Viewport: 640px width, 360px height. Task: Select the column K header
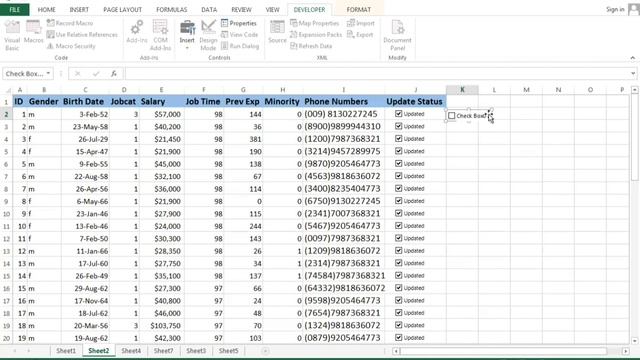pyautogui.click(x=462, y=90)
